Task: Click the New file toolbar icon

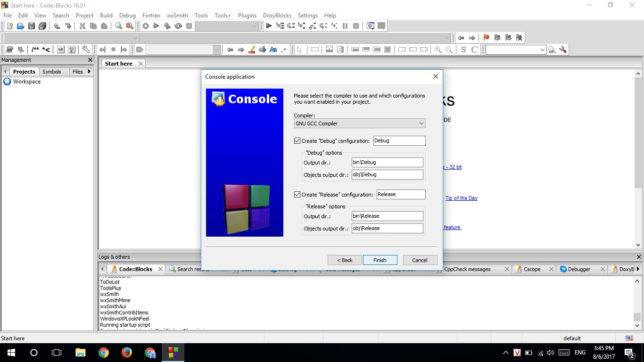Action: pyautogui.click(x=9, y=26)
